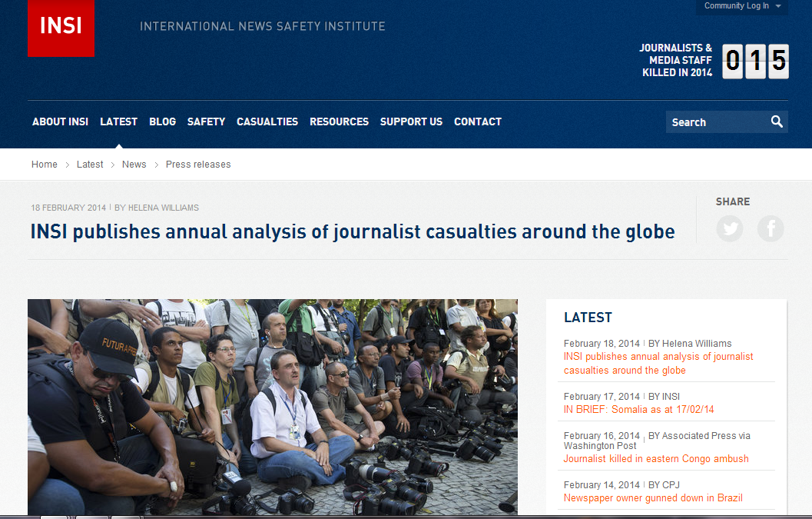
Task: Share article via Twitter icon
Action: coord(729,228)
